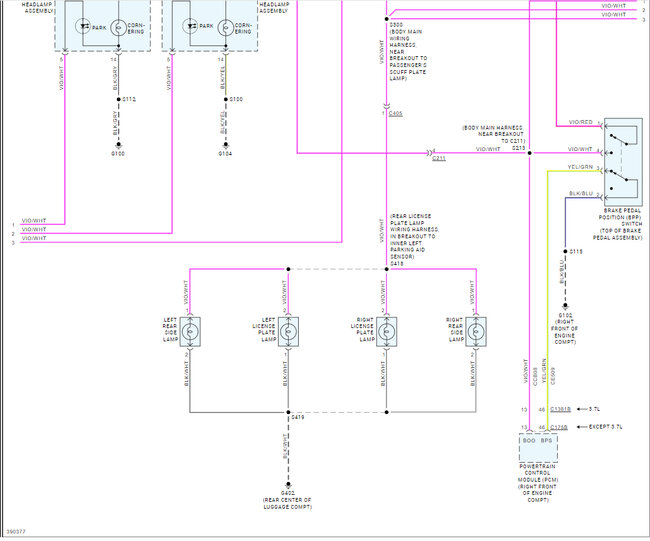Image resolution: width=650 pixels, height=541 pixels.
Task: Open the C175B connector link
Action: [x=559, y=427]
